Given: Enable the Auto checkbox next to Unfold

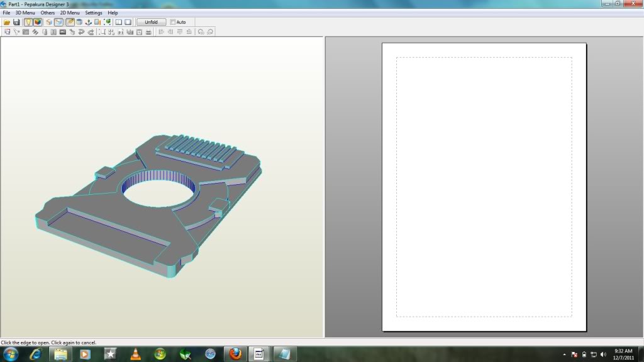Looking at the screenshot, I should coord(174,22).
